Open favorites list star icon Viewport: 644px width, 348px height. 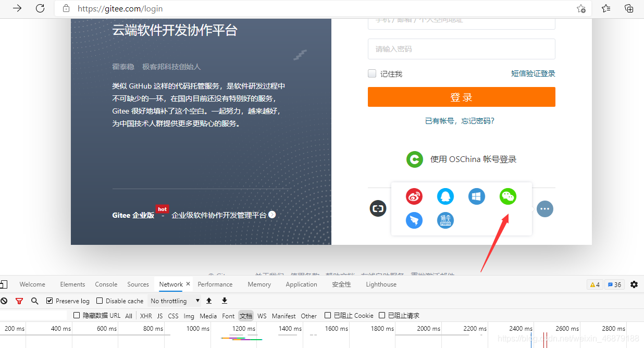(606, 8)
